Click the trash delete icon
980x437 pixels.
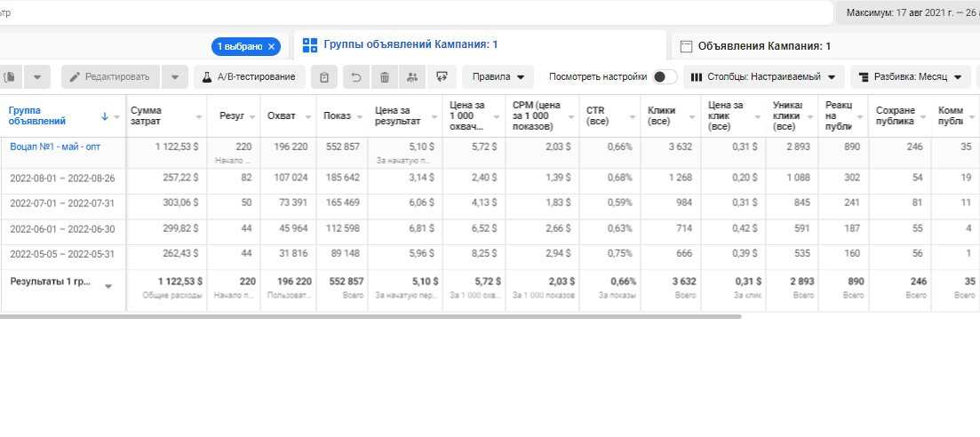(384, 77)
